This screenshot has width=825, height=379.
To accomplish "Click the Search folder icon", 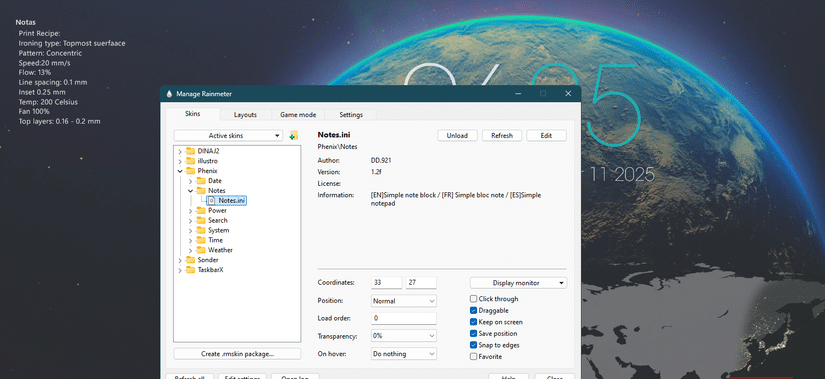I will tap(201, 221).
